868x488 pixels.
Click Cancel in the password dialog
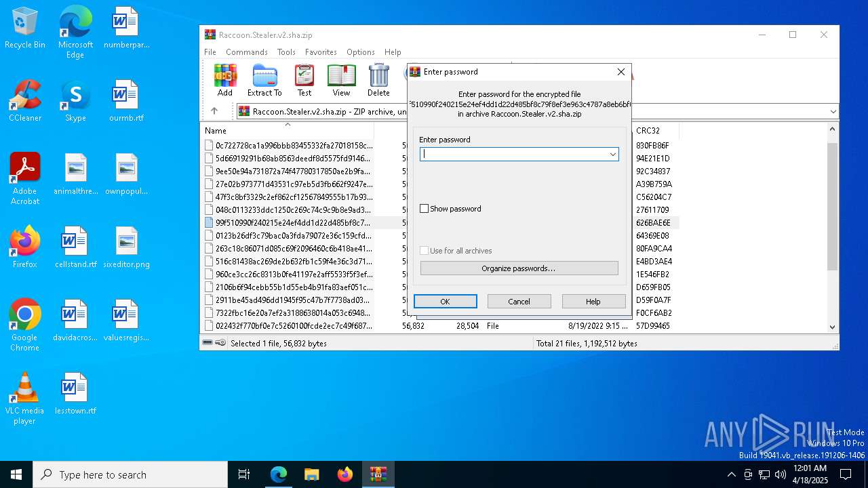[519, 302]
